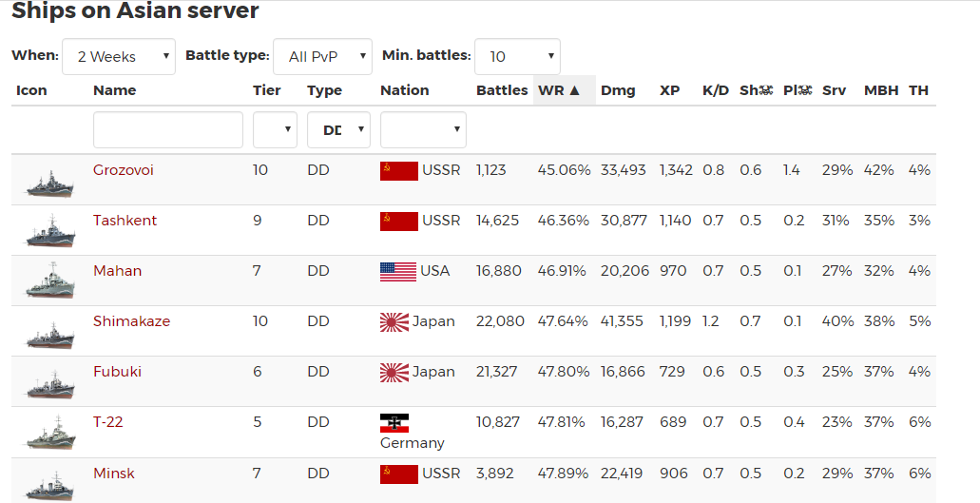This screenshot has height=503, width=980.
Task: Expand the Min. battles dropdown
Action: [x=517, y=57]
